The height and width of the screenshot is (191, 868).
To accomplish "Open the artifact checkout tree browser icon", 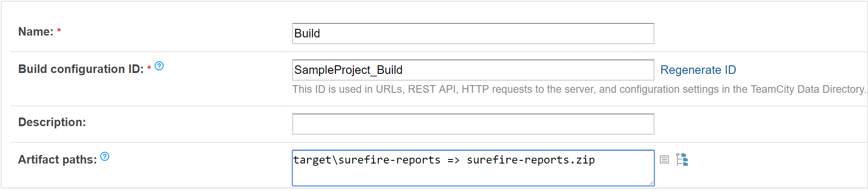I will tap(682, 159).
